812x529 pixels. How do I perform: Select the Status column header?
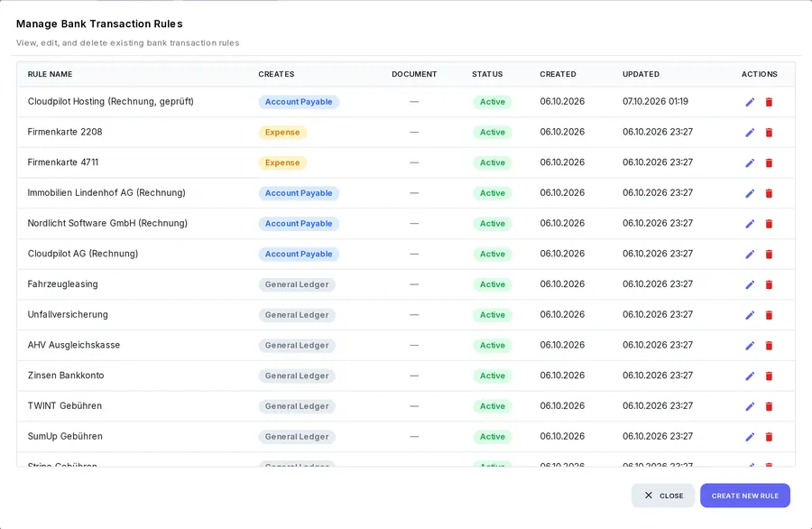[x=487, y=74]
